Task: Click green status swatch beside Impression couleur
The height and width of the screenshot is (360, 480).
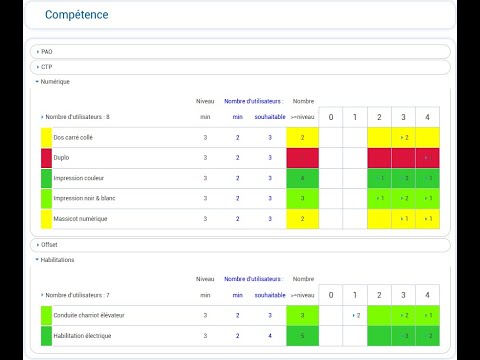Action: tap(46, 178)
